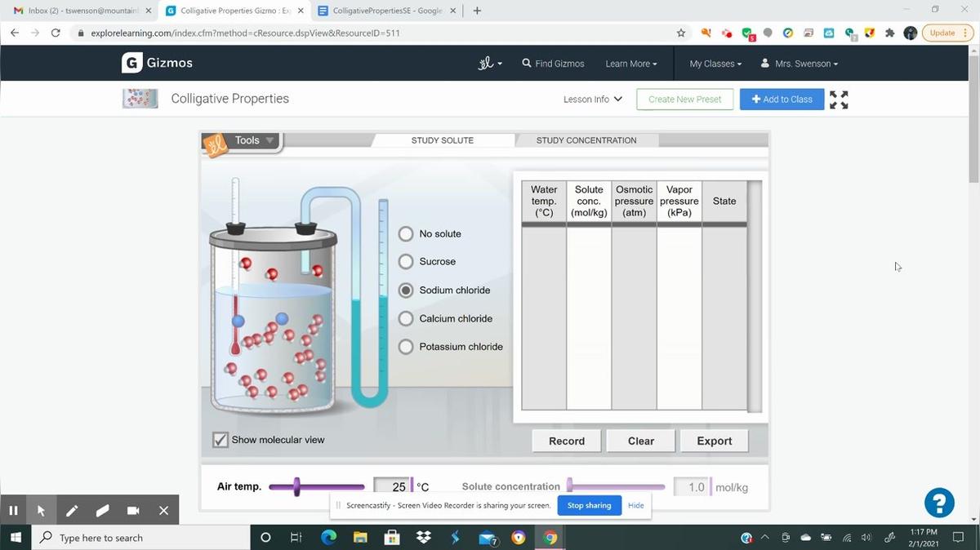
Task: Click the Gizmos logo in header
Action: click(158, 63)
